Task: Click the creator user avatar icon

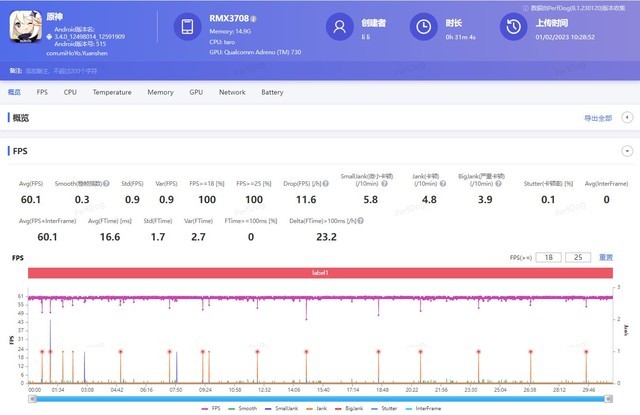Action: click(x=342, y=27)
